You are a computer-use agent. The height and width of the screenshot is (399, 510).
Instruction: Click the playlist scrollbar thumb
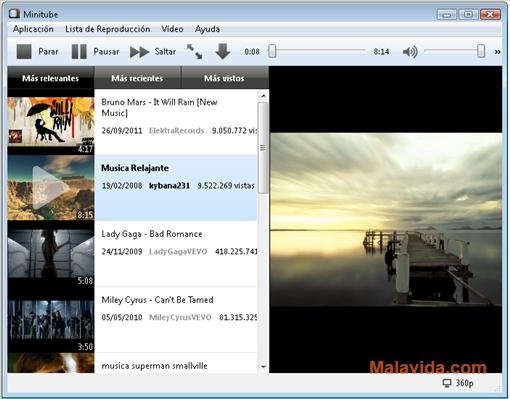(x=263, y=148)
